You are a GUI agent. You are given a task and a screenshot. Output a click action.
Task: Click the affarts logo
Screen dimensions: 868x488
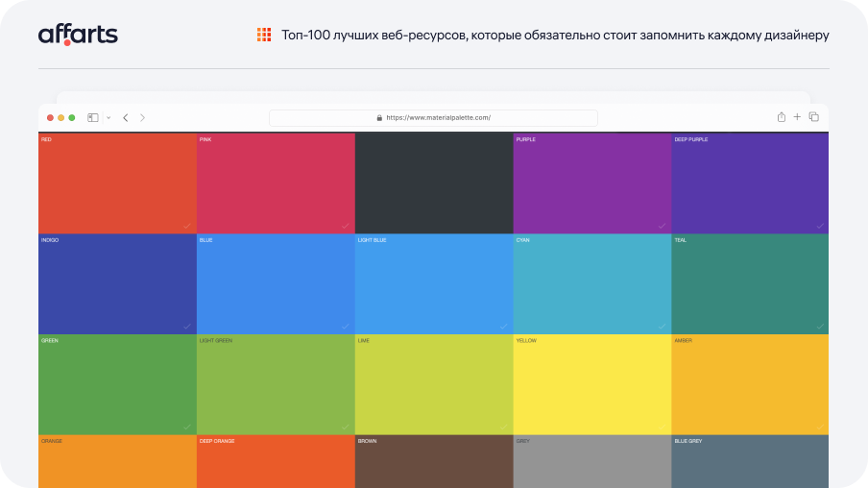click(x=78, y=35)
